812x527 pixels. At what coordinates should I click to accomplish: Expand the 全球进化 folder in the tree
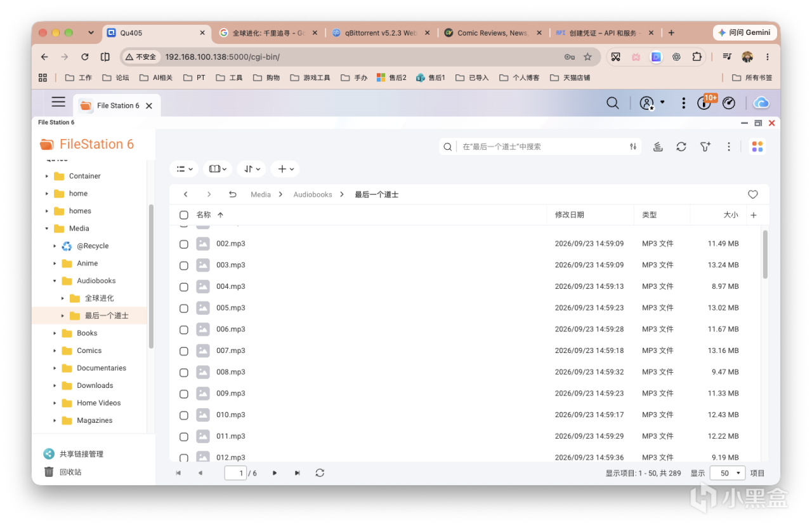pyautogui.click(x=63, y=298)
